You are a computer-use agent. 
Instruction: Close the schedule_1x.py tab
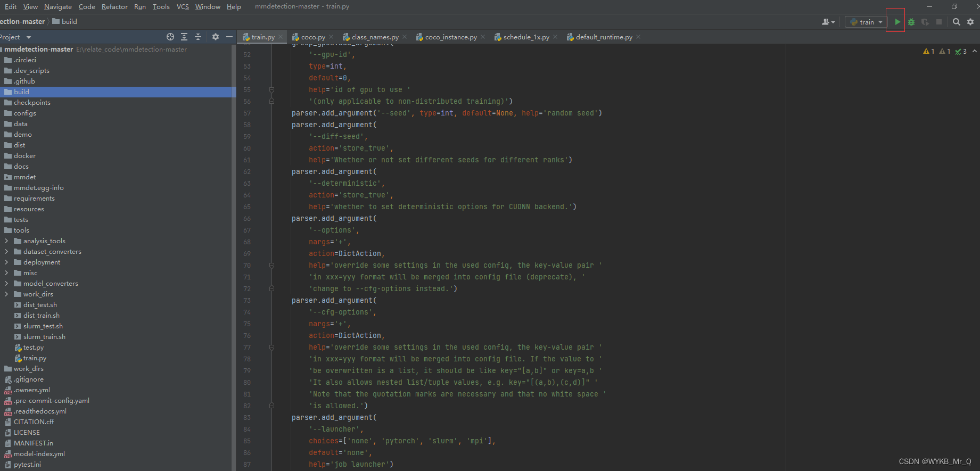[x=555, y=37]
